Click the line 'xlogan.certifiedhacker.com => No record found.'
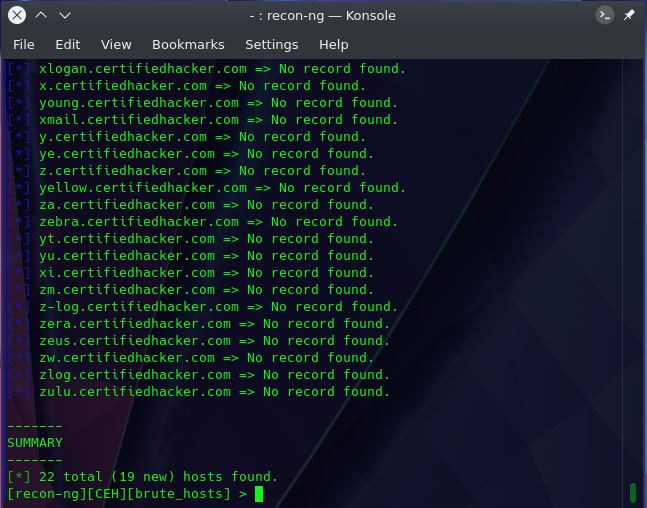 (x=206, y=69)
